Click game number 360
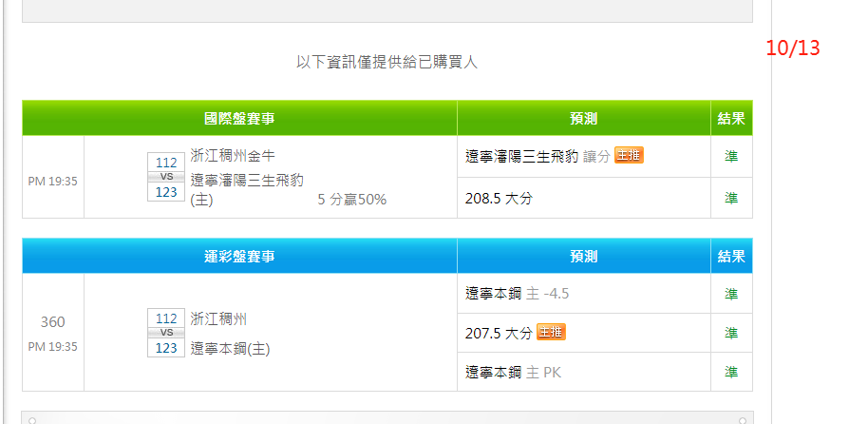Screen dimensions: 868x424 (53, 322)
